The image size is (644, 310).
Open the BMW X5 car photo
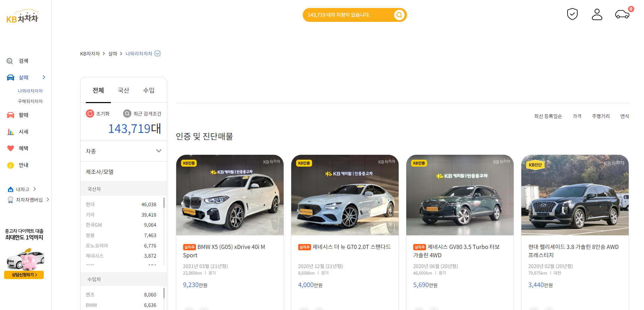pyautogui.click(x=230, y=195)
